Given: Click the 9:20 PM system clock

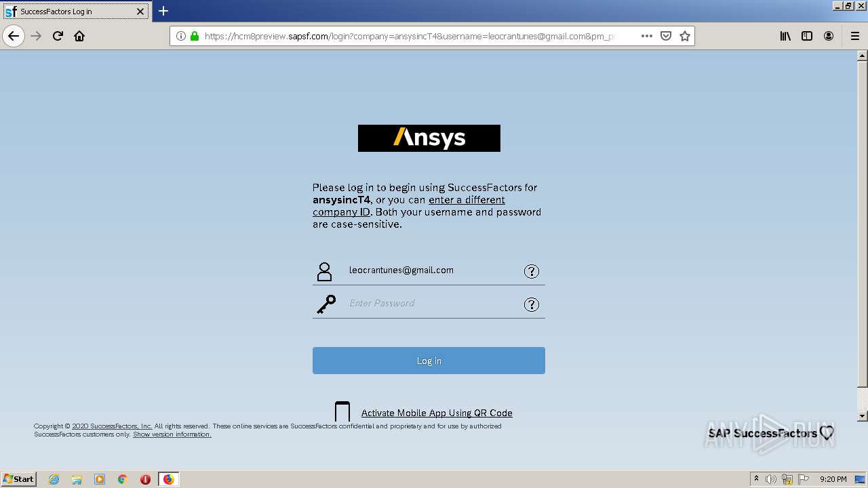Looking at the screenshot, I should click(x=833, y=479).
